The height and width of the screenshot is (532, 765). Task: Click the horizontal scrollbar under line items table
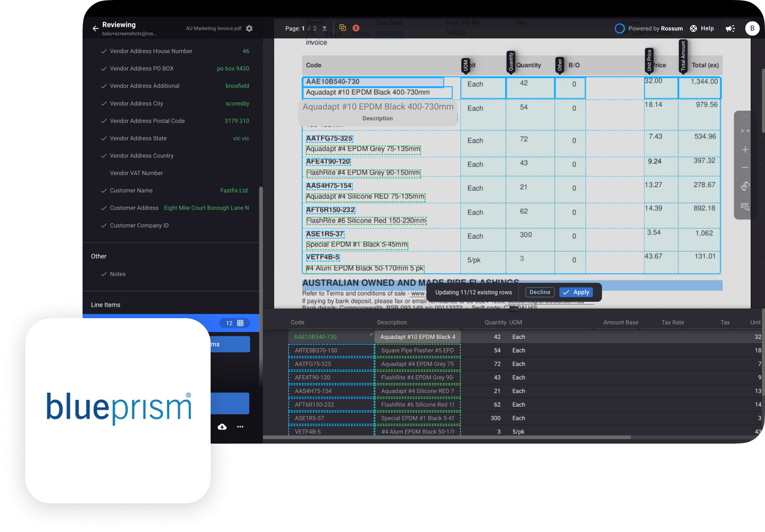(x=447, y=438)
